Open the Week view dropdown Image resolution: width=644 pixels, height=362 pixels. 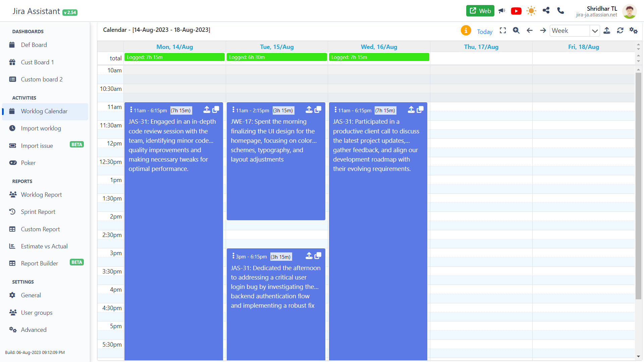click(x=595, y=31)
